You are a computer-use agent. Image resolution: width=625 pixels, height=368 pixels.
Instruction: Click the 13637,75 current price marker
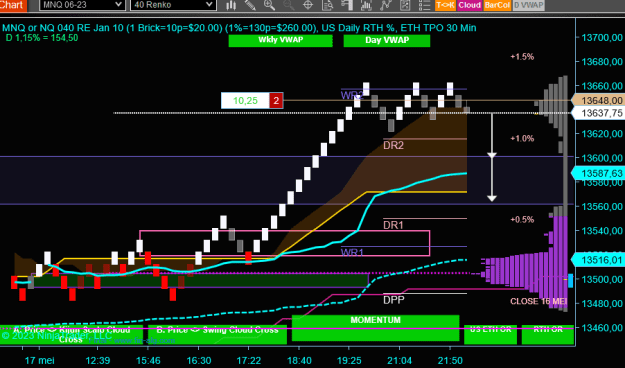[x=598, y=113]
